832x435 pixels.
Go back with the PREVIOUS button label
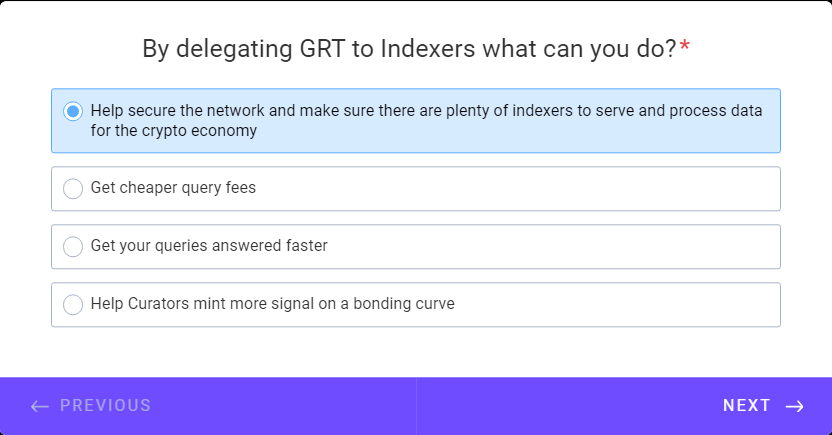[x=106, y=405]
